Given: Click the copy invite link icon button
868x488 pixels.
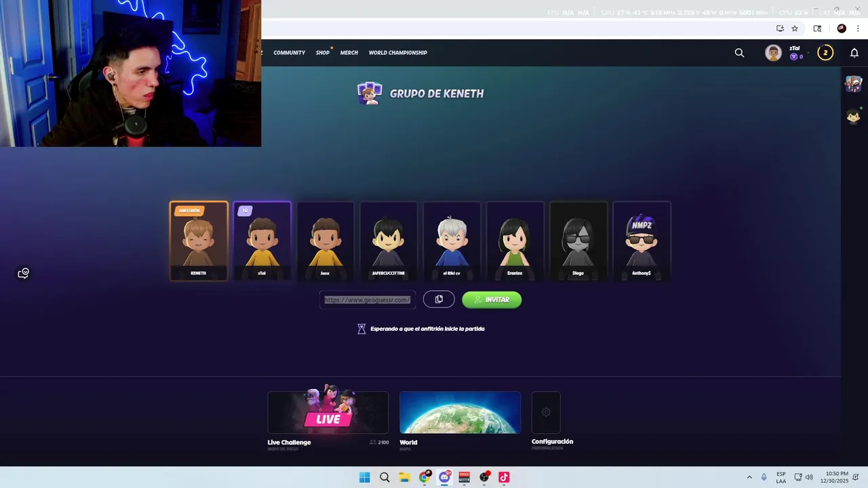Looking at the screenshot, I should pos(439,300).
